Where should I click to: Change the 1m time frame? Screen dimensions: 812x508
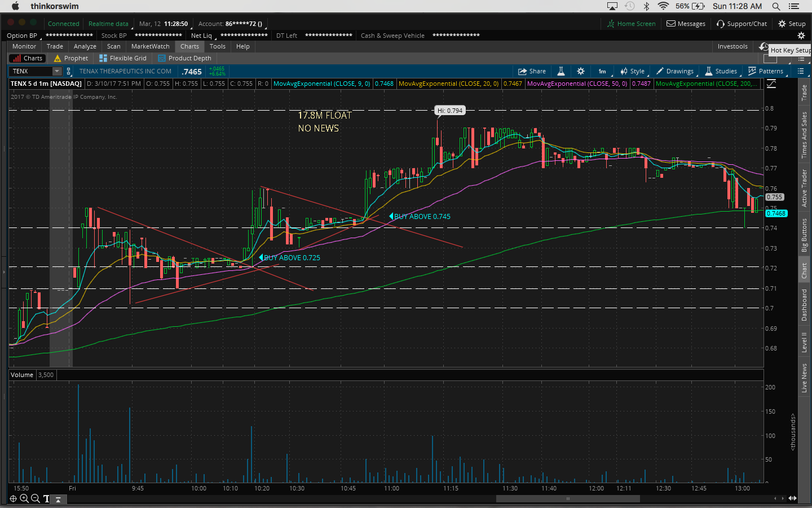point(602,71)
